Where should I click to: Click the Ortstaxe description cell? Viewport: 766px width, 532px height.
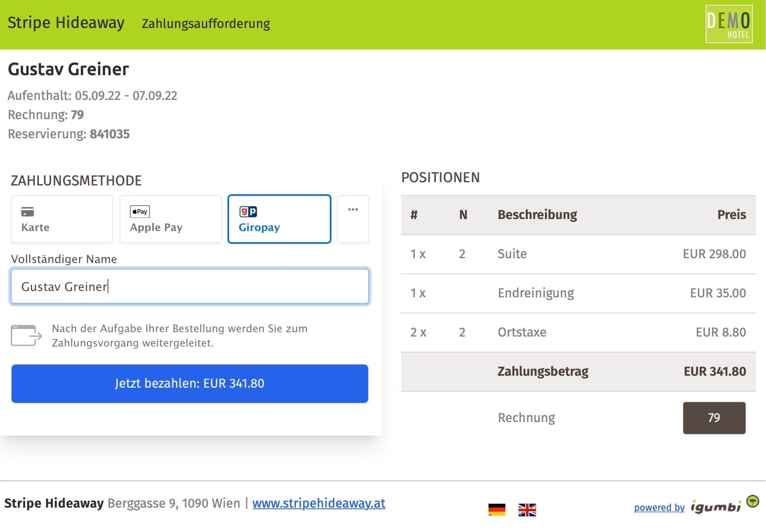522,332
